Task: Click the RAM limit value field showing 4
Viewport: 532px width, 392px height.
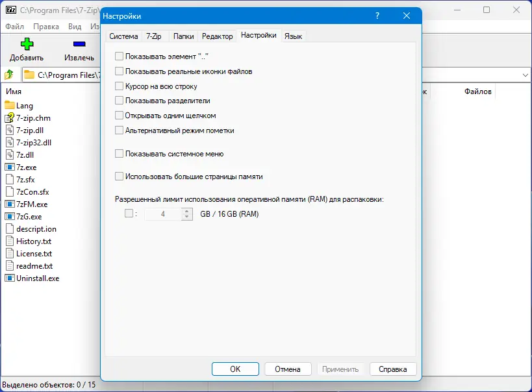Action: (x=163, y=214)
